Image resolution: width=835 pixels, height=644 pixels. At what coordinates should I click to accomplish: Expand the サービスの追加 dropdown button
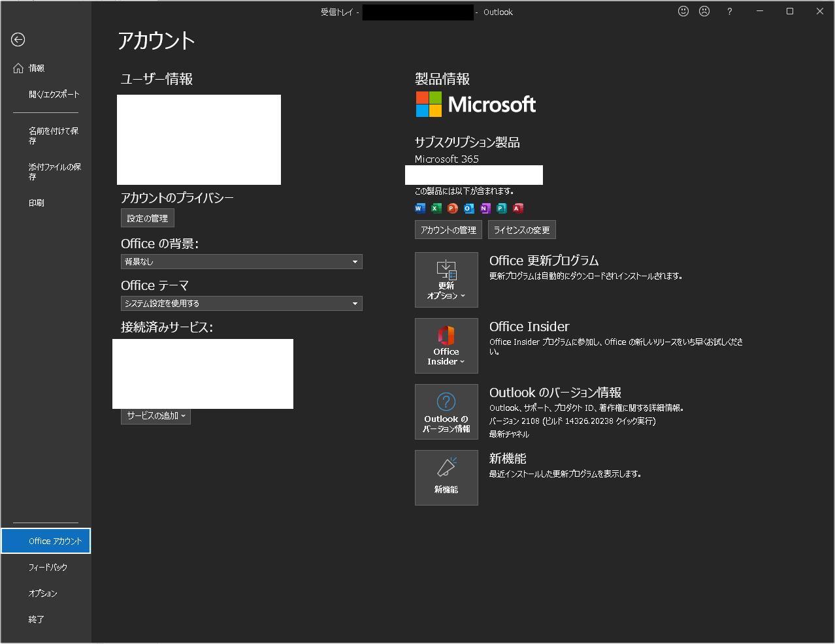tap(156, 415)
